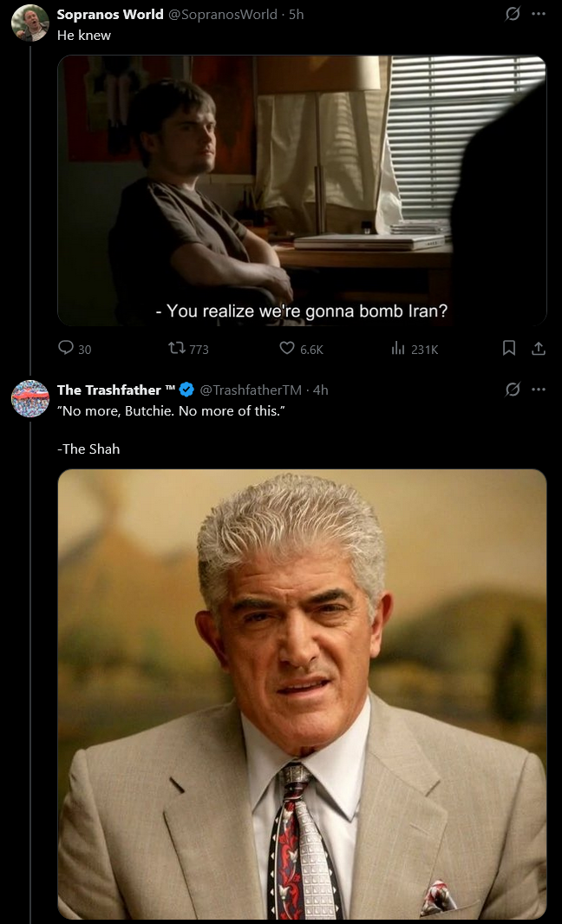Open more options on Sopranos World tweet

[x=539, y=14]
